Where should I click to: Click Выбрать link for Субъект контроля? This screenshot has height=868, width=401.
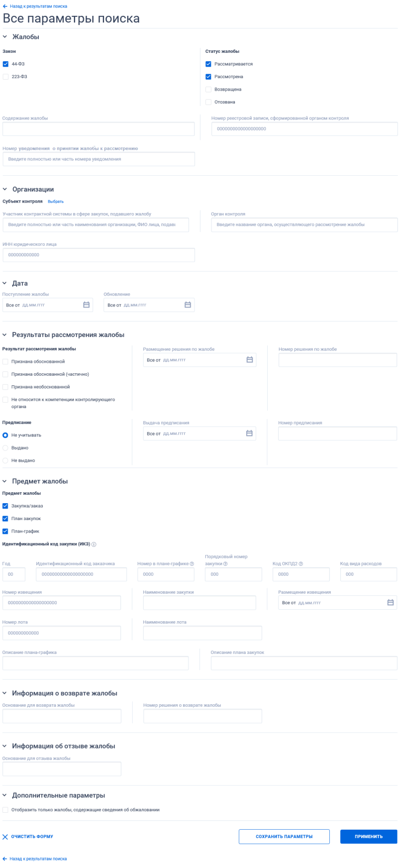(56, 202)
